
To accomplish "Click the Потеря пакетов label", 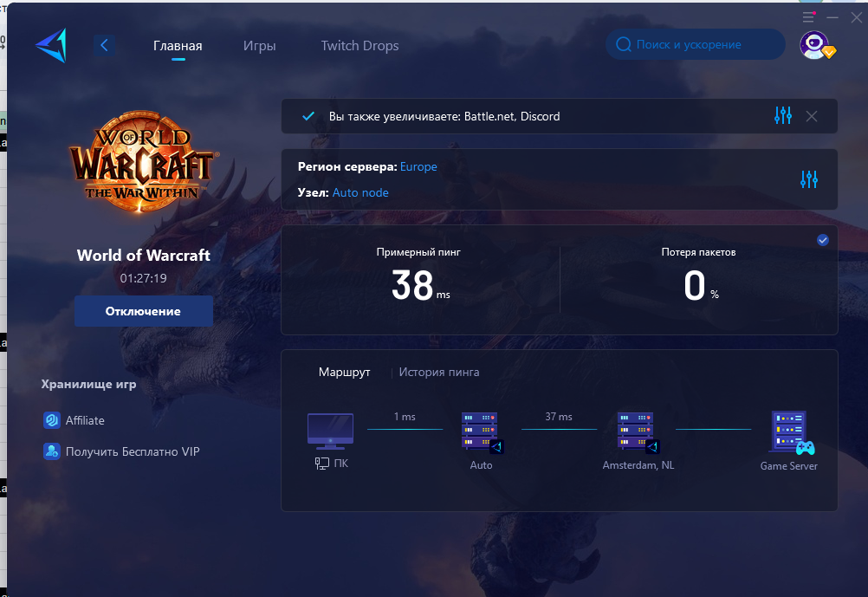I will click(698, 252).
